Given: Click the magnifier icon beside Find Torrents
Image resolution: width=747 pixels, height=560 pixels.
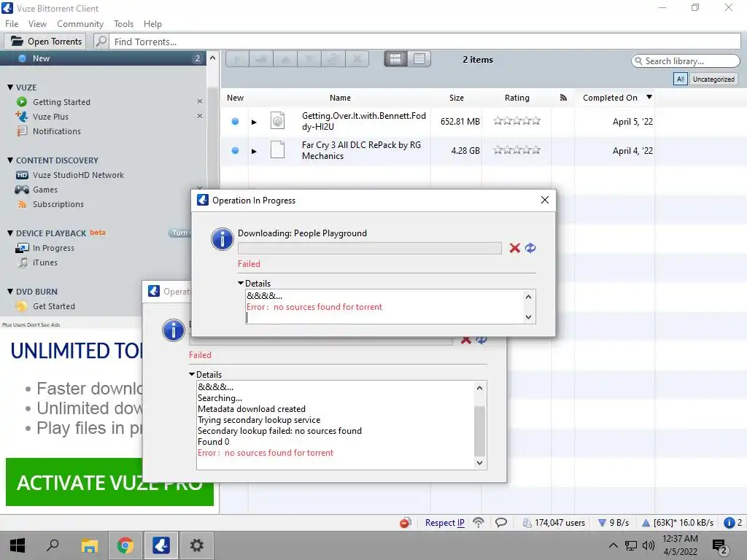Looking at the screenshot, I should [101, 42].
